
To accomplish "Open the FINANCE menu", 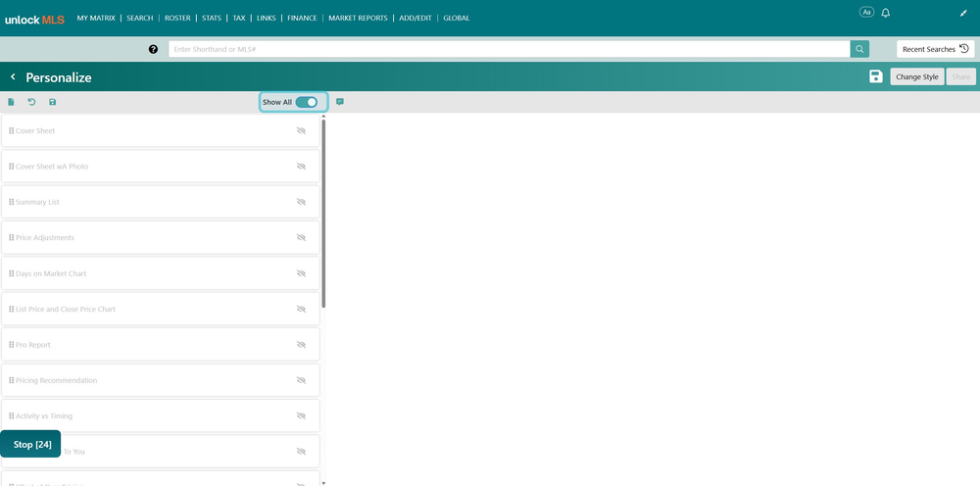I will click(302, 18).
